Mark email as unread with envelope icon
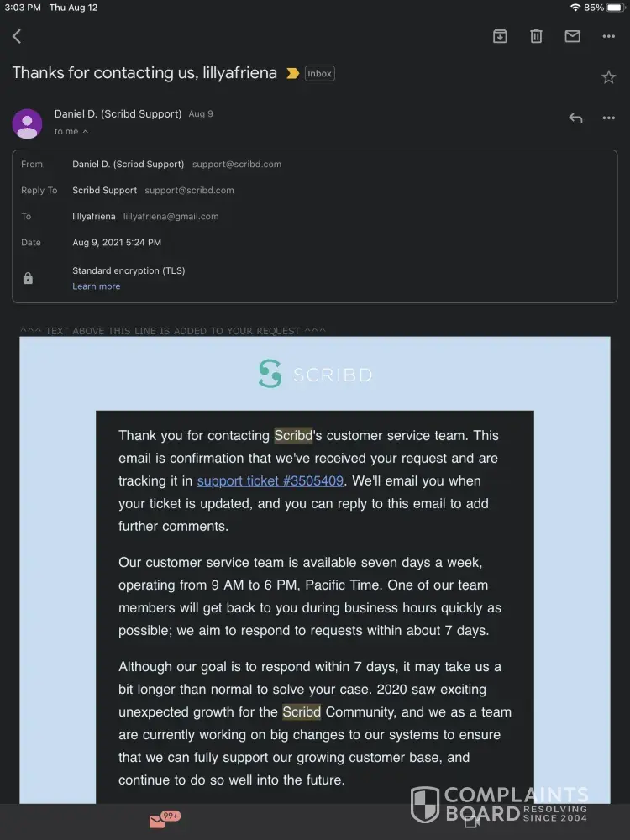Image resolution: width=630 pixels, height=840 pixels. pos(572,36)
